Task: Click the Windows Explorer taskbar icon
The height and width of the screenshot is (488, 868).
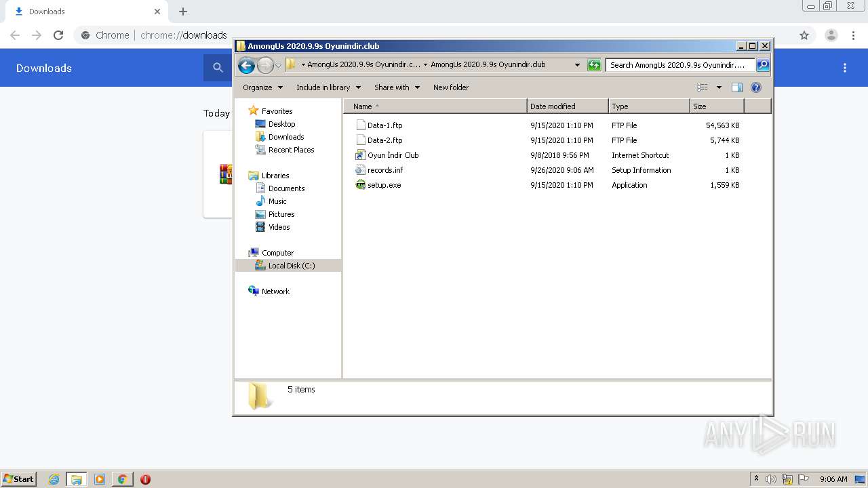Action: (x=77, y=479)
